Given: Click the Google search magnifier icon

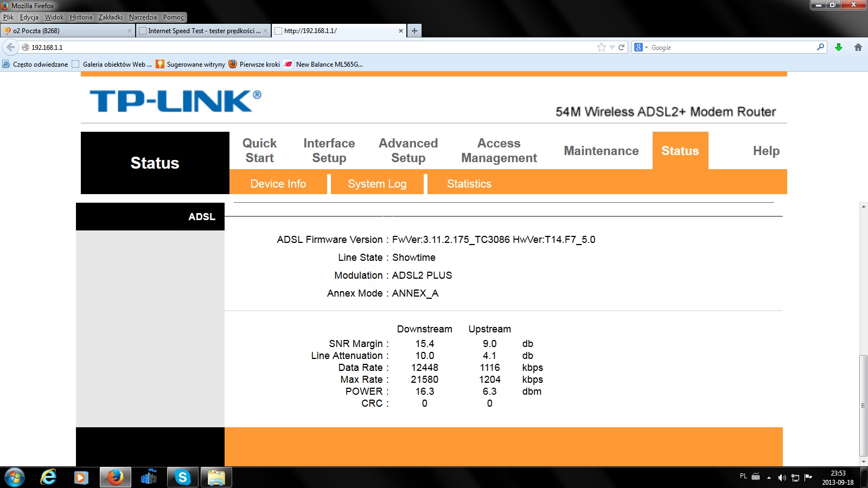Looking at the screenshot, I should [x=820, y=47].
